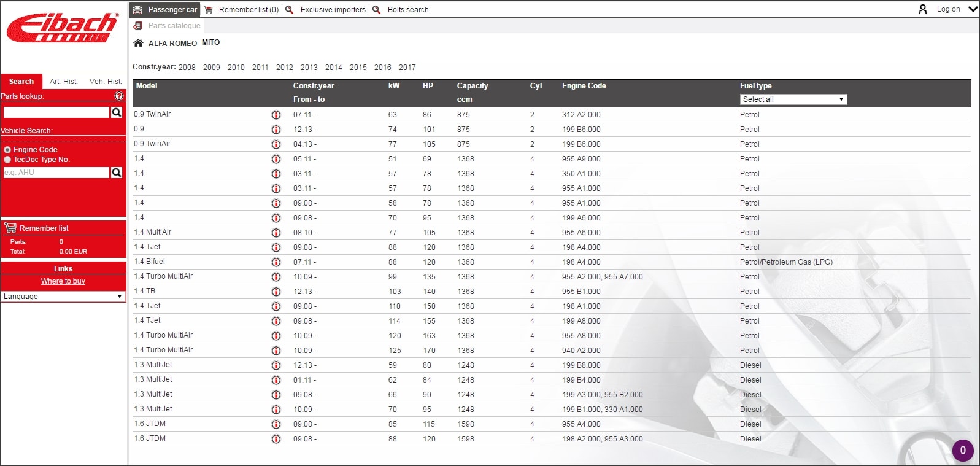Screen dimensions: 980x466
Task: Click engine code 199 B1.000, 330 A1.000
Action: pos(603,410)
